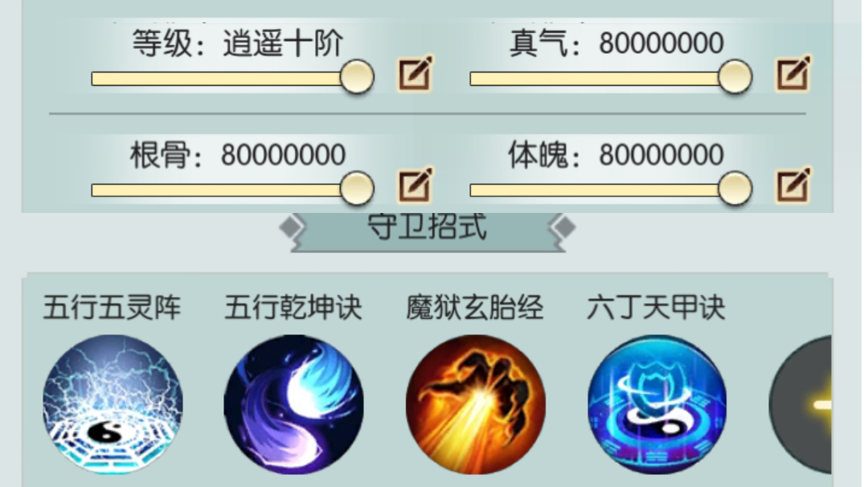Image resolution: width=868 pixels, height=487 pixels.
Task: Open the edit pencil beside 根骨 value
Action: [416, 185]
